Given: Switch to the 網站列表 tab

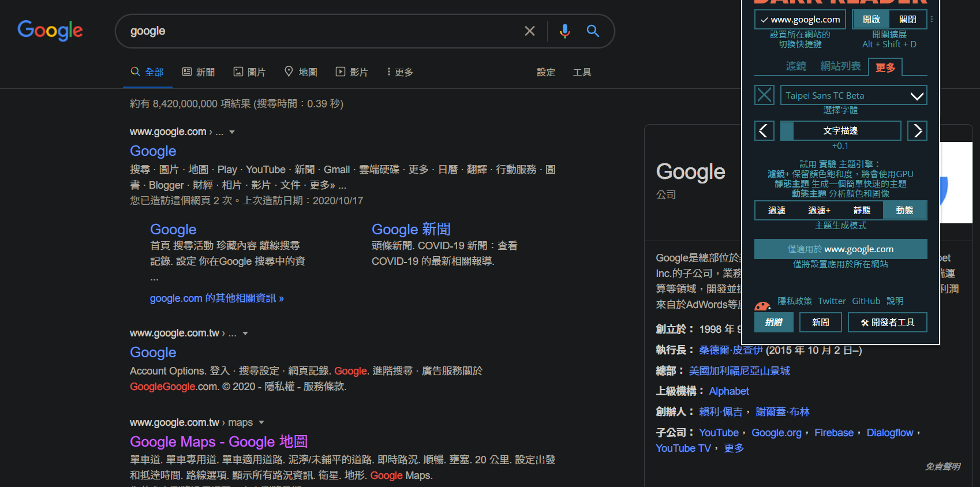Looking at the screenshot, I should click(840, 66).
